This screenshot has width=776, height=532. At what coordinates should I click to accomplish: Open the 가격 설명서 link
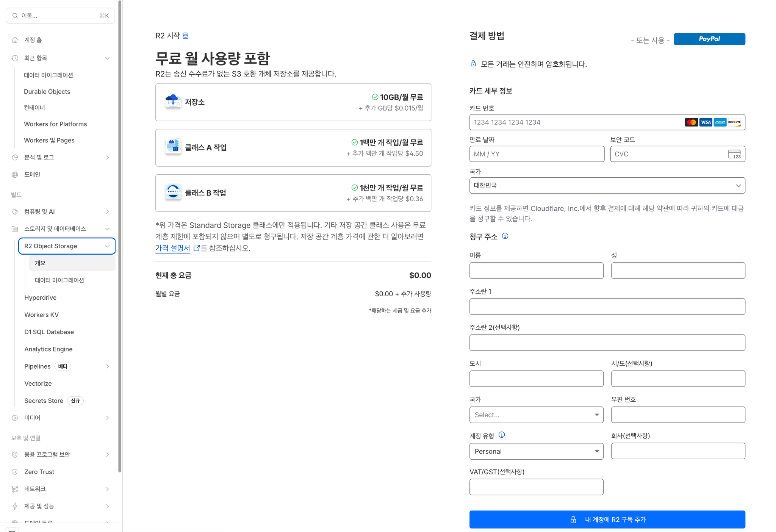click(172, 248)
